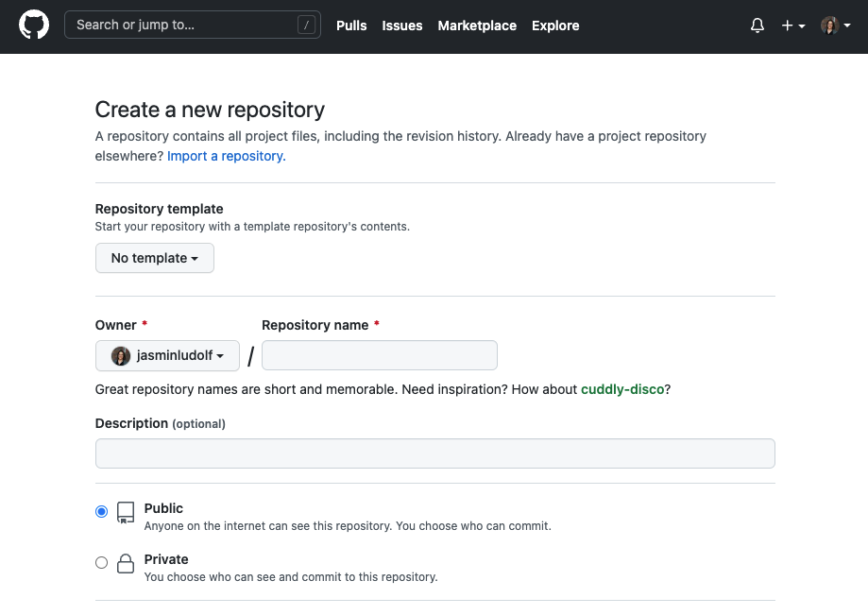The height and width of the screenshot is (615, 868).
Task: Click the Repository name input field
Action: click(379, 355)
